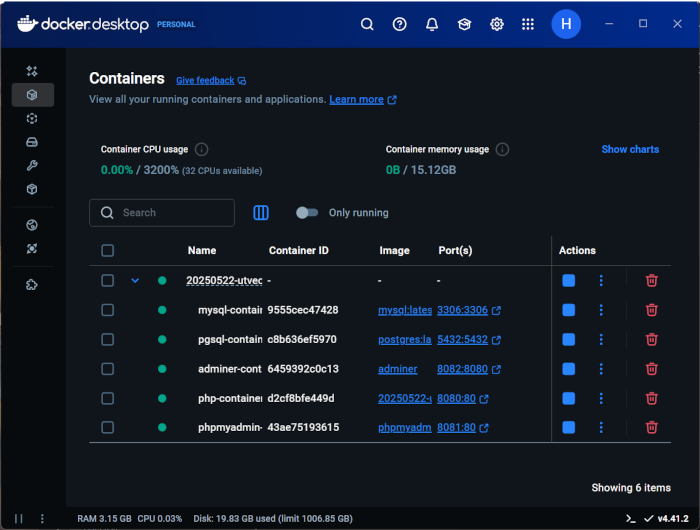The image size is (700, 530).
Task: Select the Containers section in sidebar
Action: pos(32,95)
